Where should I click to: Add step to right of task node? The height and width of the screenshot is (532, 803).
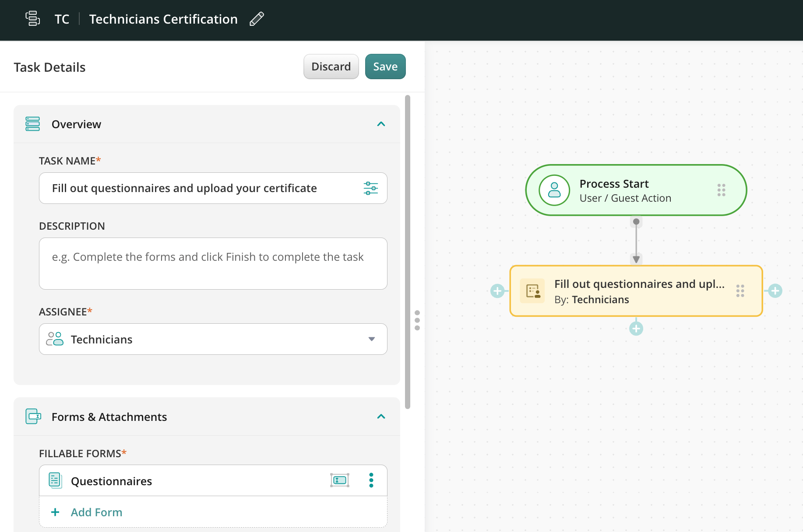(775, 290)
